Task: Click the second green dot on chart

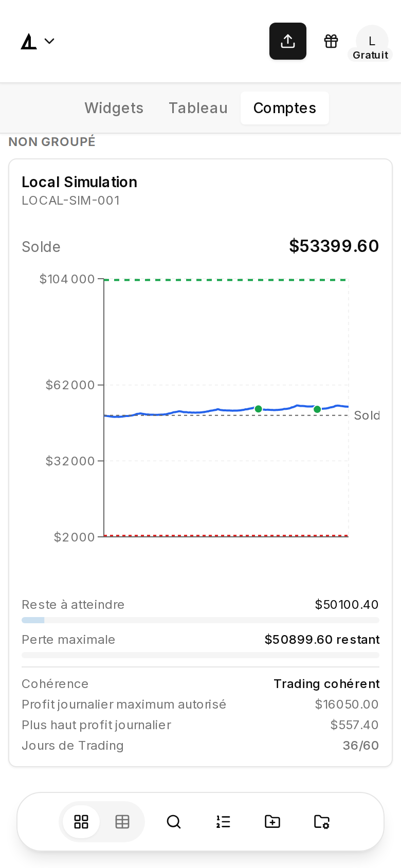Action: (x=317, y=409)
